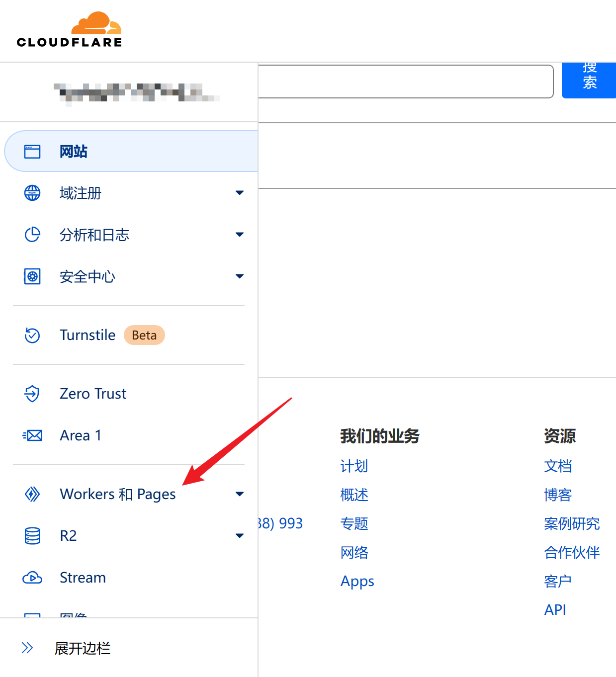Click the Area 1 envelope icon
616x677 pixels.
pos(32,435)
